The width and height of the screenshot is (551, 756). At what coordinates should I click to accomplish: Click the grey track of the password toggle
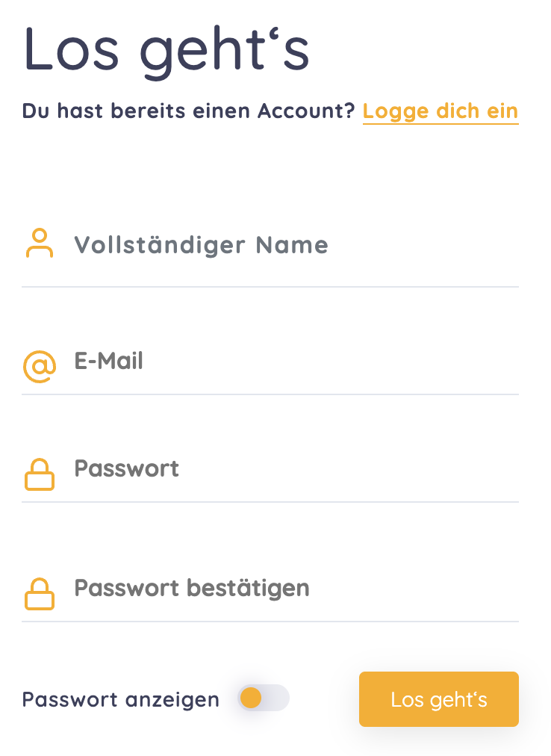(x=276, y=698)
